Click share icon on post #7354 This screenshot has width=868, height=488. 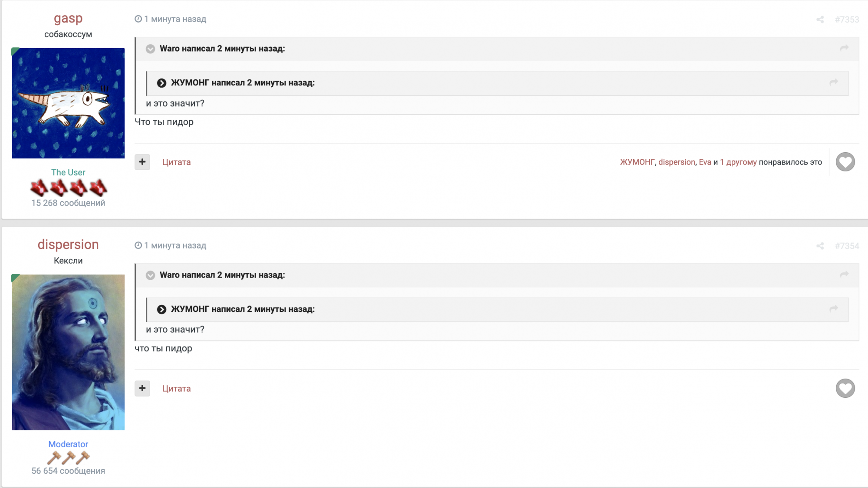point(820,246)
